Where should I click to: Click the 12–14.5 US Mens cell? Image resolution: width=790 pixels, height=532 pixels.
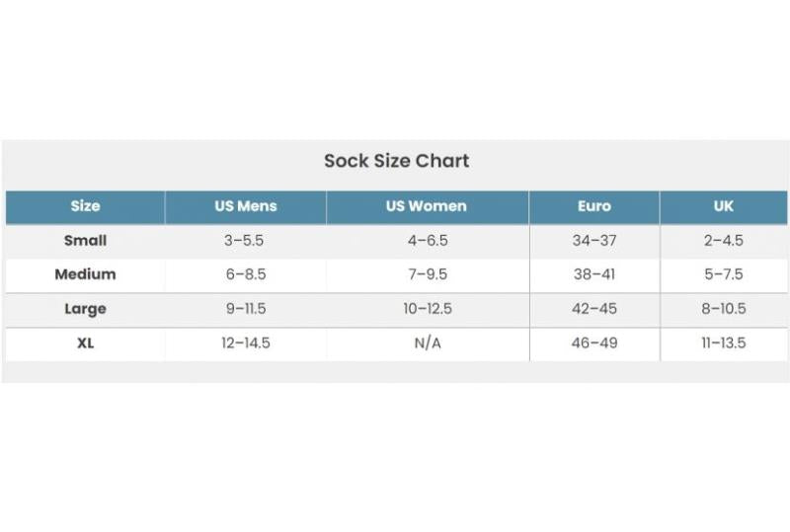(x=246, y=343)
